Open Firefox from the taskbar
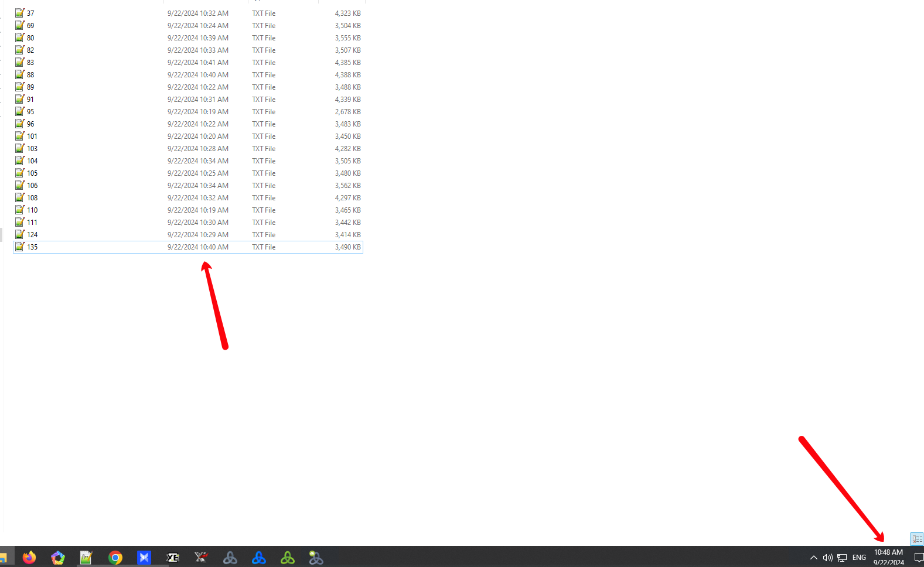 pyautogui.click(x=29, y=558)
